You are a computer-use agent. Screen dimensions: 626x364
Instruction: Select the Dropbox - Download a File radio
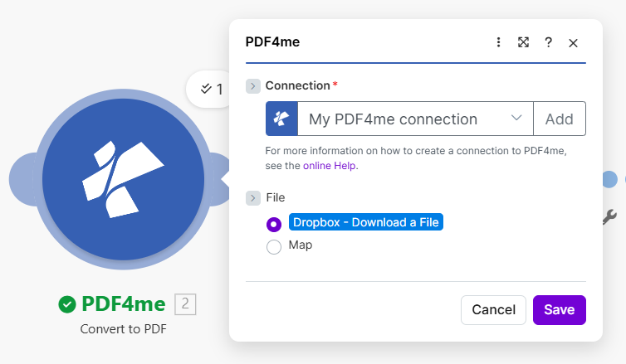(x=274, y=224)
